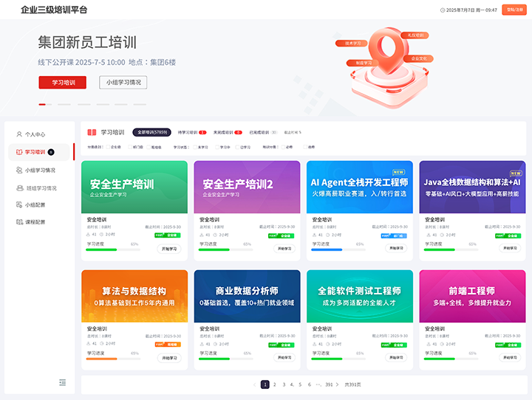Open 个人中心 person icon in sidebar

[19, 134]
